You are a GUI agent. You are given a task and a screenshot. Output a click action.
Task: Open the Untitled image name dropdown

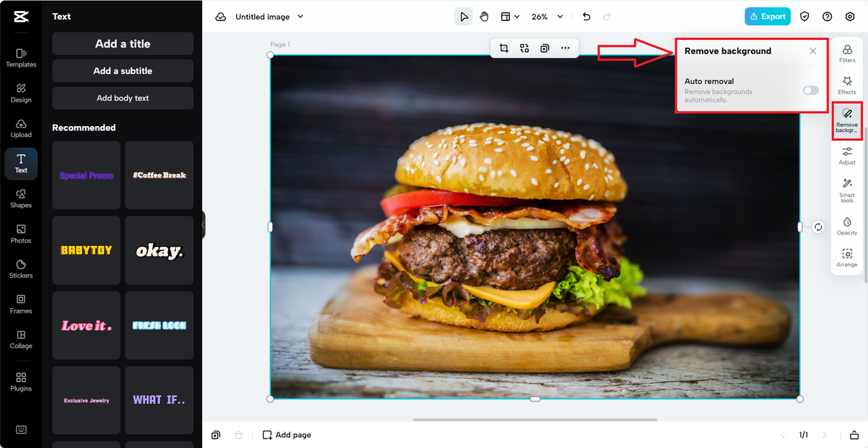click(x=269, y=17)
